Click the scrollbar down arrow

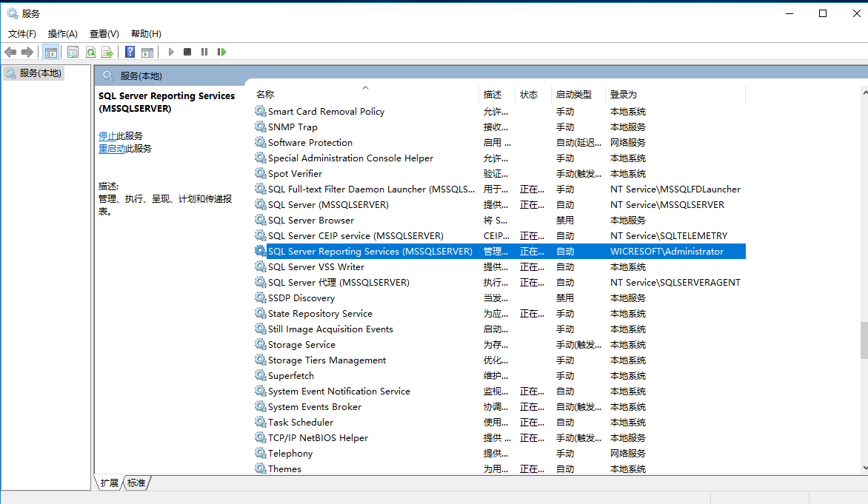click(x=865, y=468)
